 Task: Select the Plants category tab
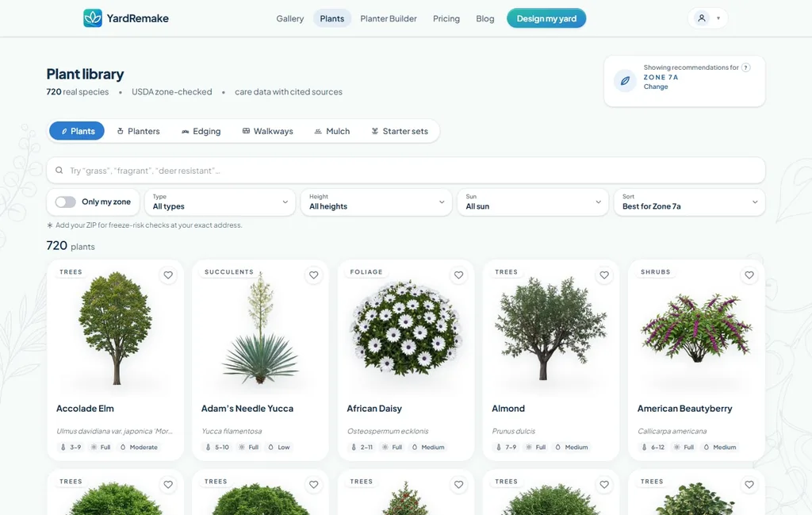click(77, 131)
